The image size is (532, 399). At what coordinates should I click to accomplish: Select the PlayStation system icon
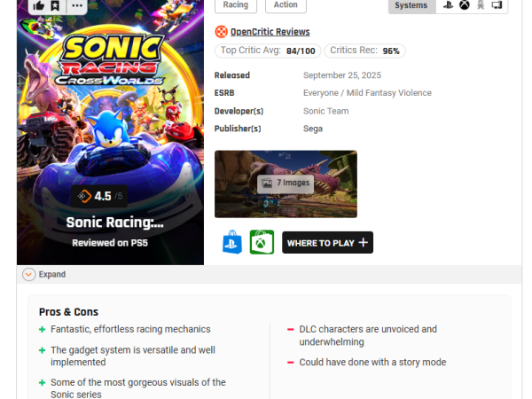[x=449, y=5]
